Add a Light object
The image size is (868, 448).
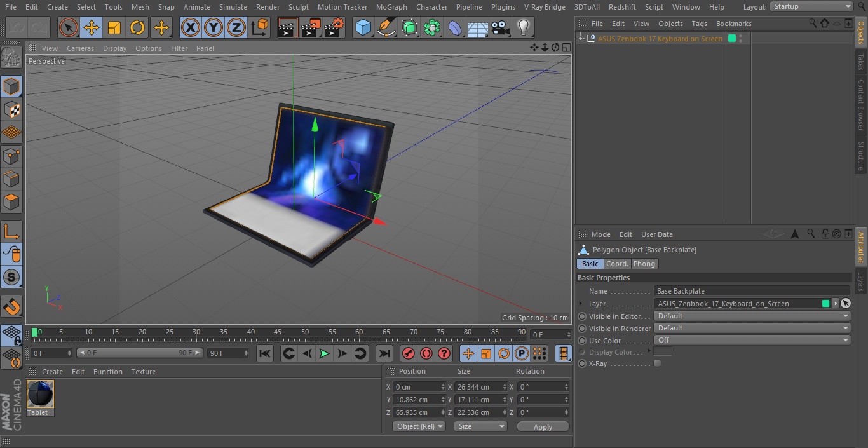click(x=524, y=27)
